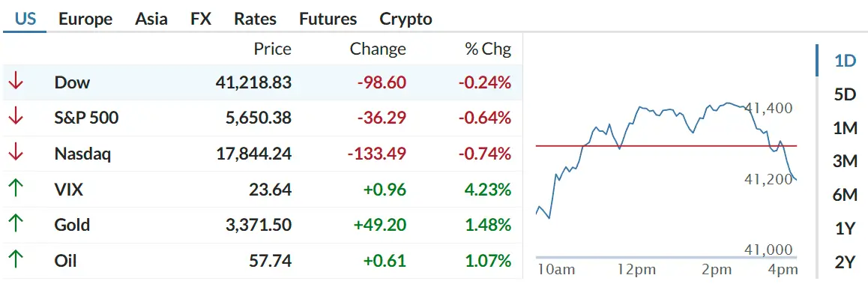The height and width of the screenshot is (296, 868).
Task: Select the 1Y chart timeframe
Action: [845, 228]
